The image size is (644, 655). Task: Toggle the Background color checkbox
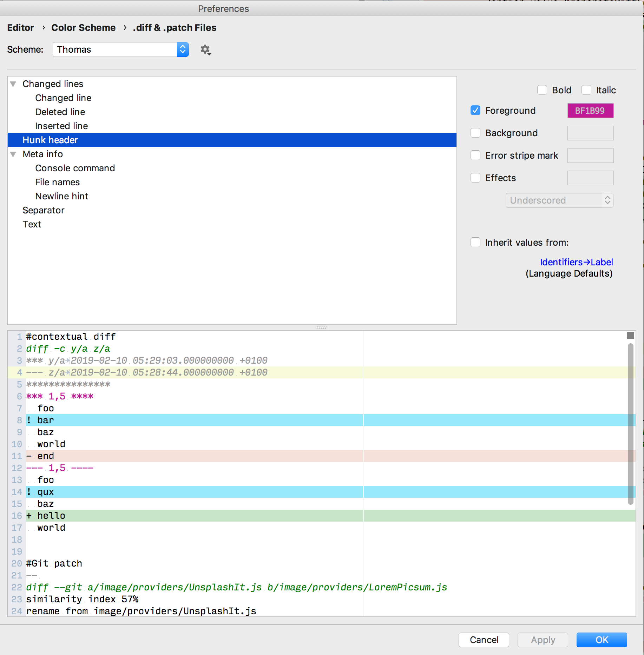pos(475,133)
